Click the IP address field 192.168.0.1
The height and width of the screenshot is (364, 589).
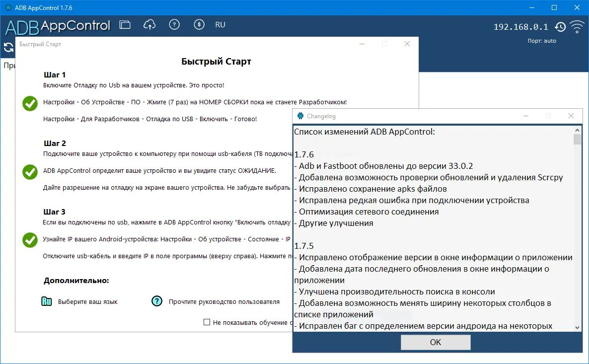coord(520,27)
